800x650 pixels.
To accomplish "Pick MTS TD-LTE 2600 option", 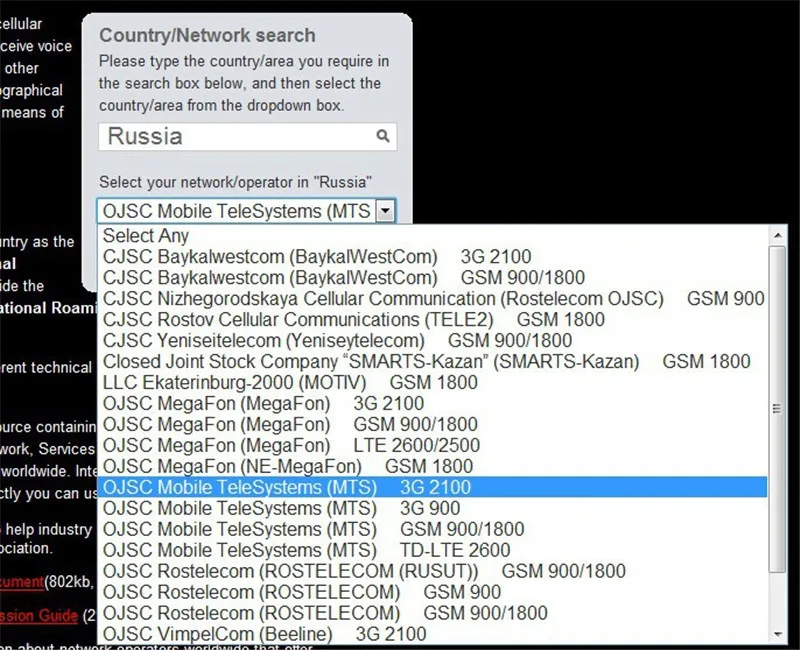I will (x=432, y=549).
